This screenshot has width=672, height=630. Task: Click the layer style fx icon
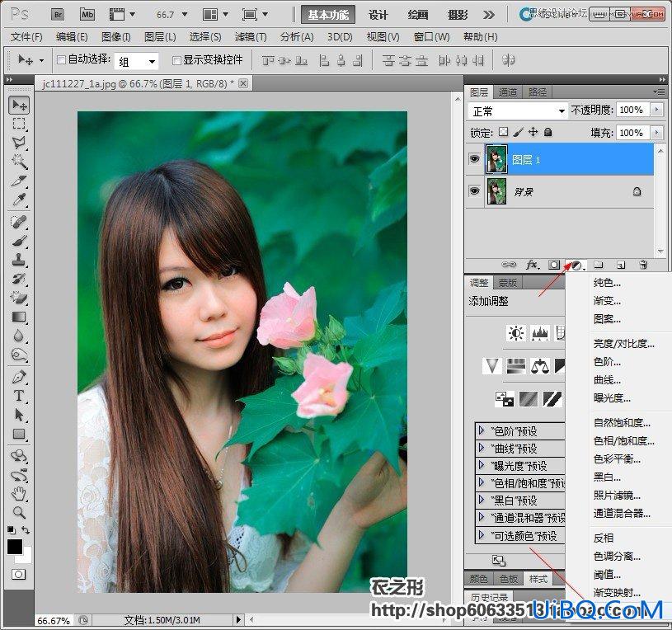click(x=532, y=265)
